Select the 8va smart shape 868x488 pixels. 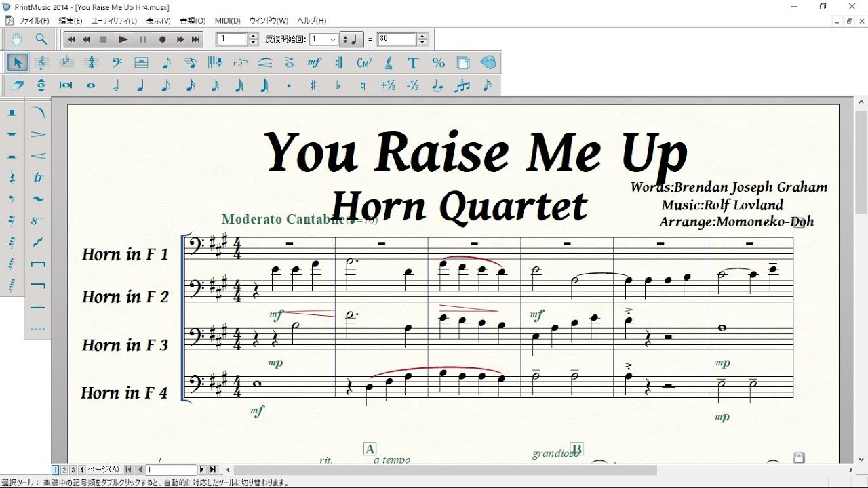[x=39, y=221]
